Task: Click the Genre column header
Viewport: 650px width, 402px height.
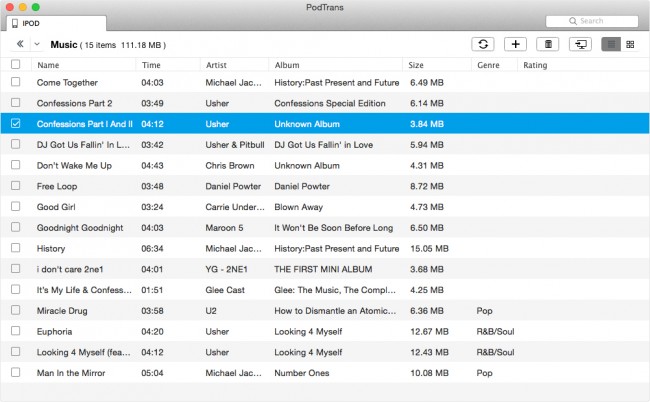Action: 489,65
